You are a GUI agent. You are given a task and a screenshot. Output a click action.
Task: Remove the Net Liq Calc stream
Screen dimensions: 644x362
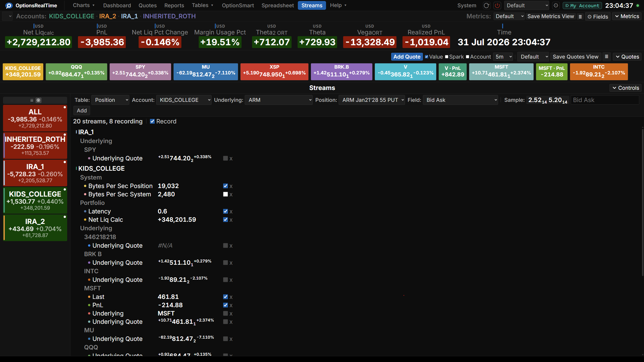point(231,220)
